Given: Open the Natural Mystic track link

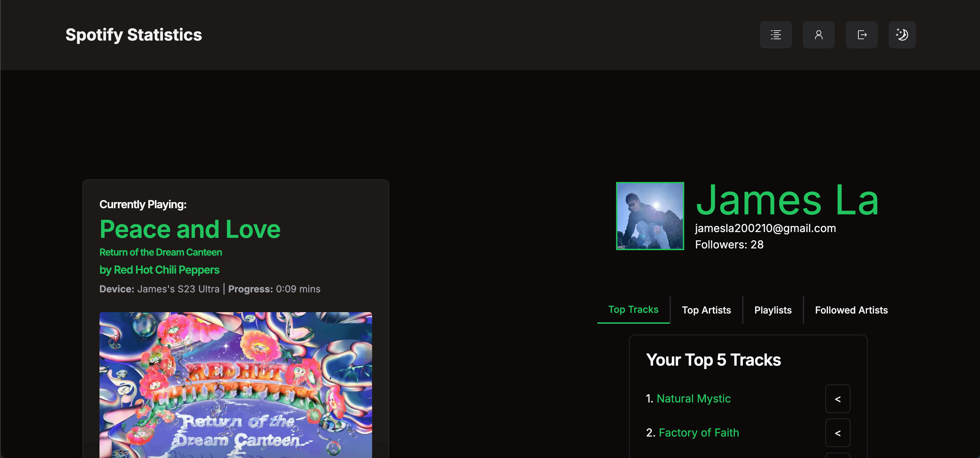Looking at the screenshot, I should point(693,398).
